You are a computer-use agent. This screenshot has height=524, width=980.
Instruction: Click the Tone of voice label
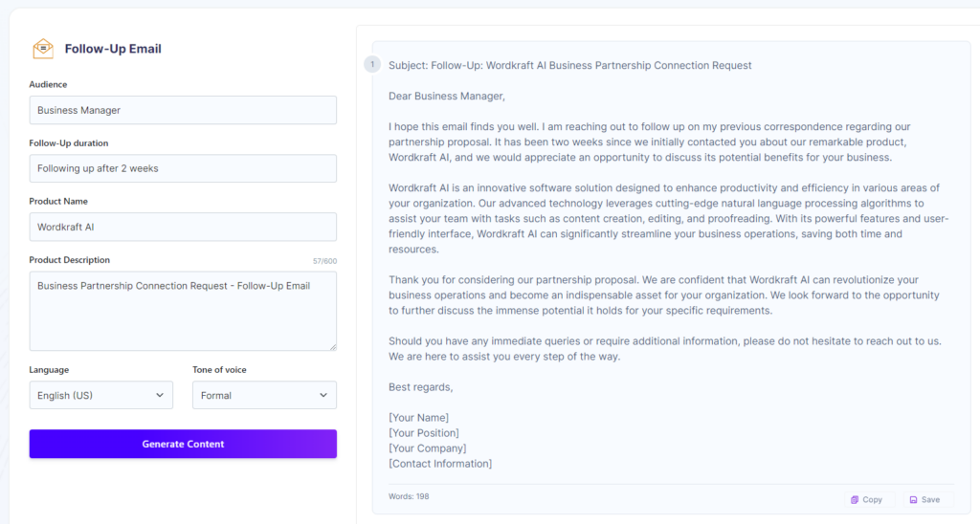click(219, 370)
